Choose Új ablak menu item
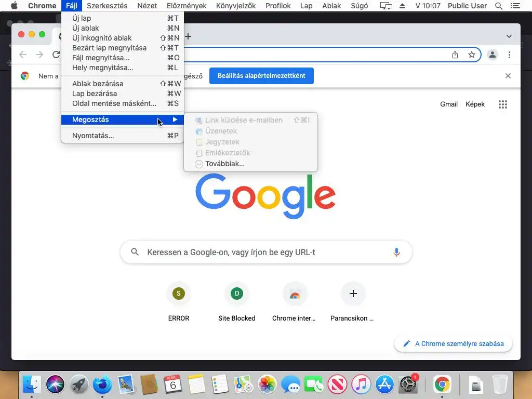532x399 pixels. (123, 28)
